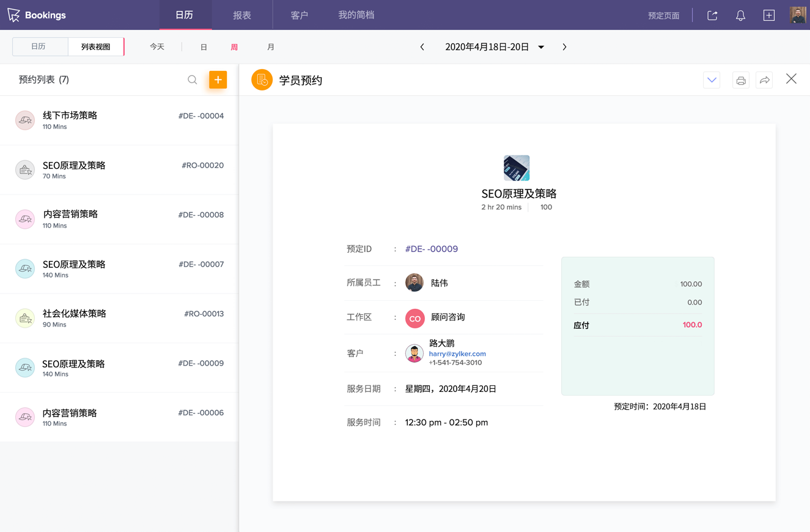Click the harry@zylker.com email link
Image resolution: width=810 pixels, height=532 pixels.
457,353
